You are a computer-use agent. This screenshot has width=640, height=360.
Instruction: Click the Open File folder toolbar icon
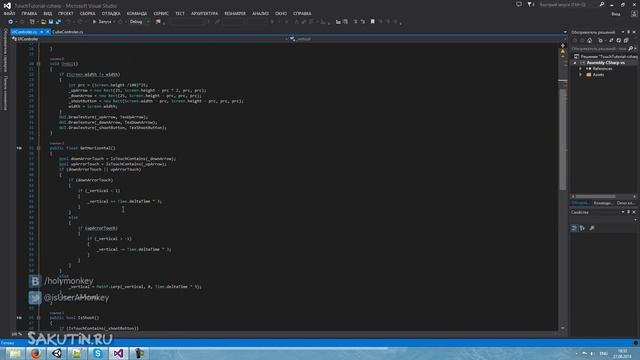(43, 22)
